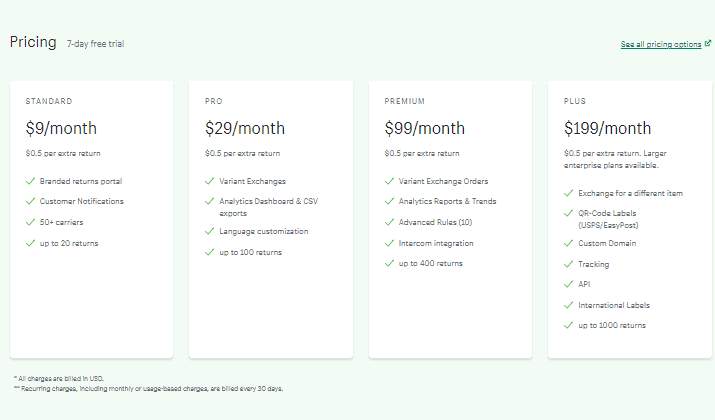
Task: Click checkmark next to International Labels
Action: point(569,305)
